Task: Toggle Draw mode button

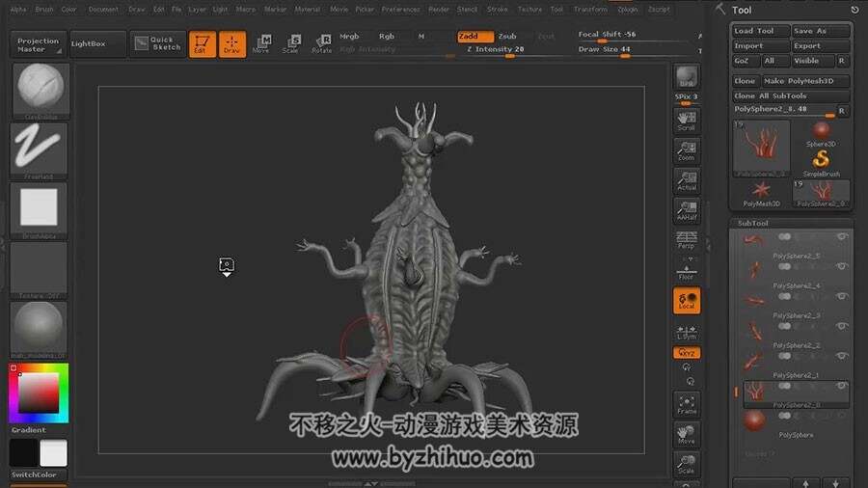Action: tap(231, 44)
